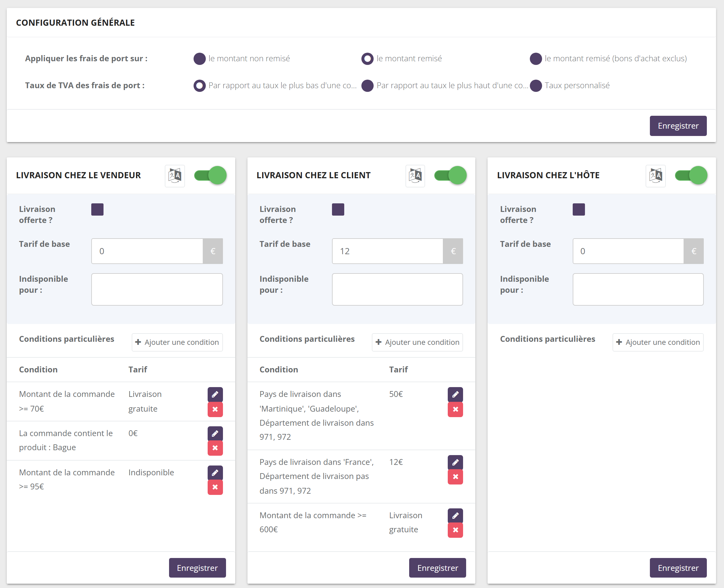Choose TVA rate 'le plus haut' option
724x588 pixels.
coord(368,86)
